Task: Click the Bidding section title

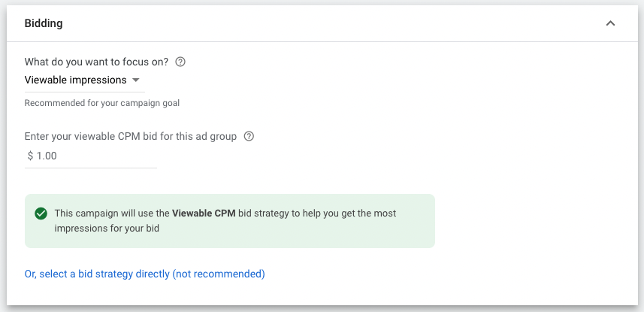Action: 44,23
